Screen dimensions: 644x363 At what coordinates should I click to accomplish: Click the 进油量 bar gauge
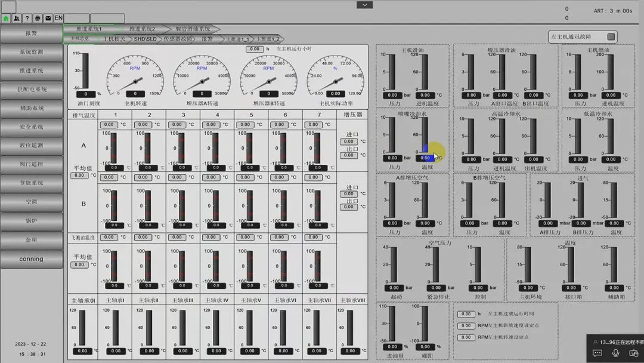392,324
